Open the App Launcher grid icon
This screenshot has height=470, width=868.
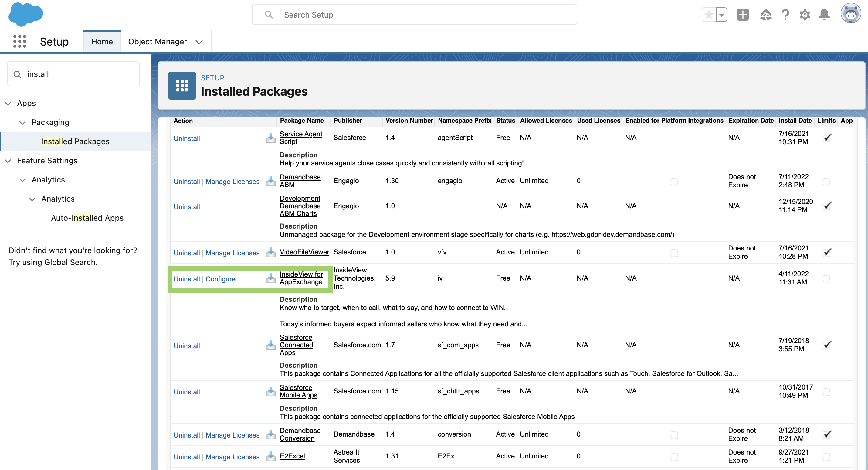19,41
